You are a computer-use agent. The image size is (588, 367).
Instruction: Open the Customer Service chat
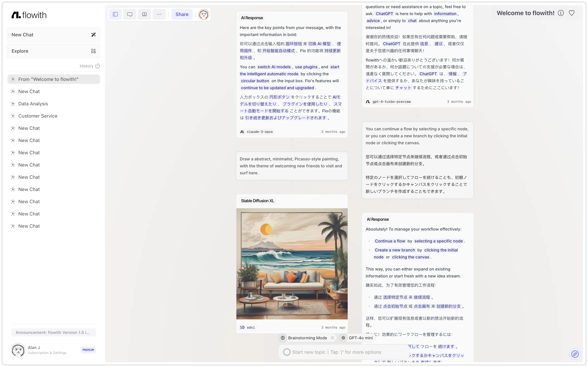click(x=38, y=116)
